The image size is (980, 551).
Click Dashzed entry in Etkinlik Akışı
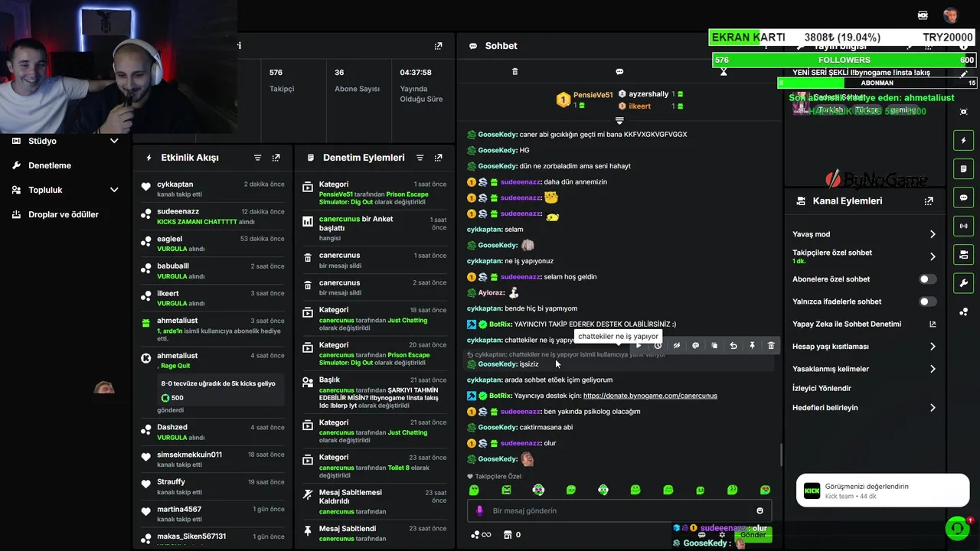[213, 432]
